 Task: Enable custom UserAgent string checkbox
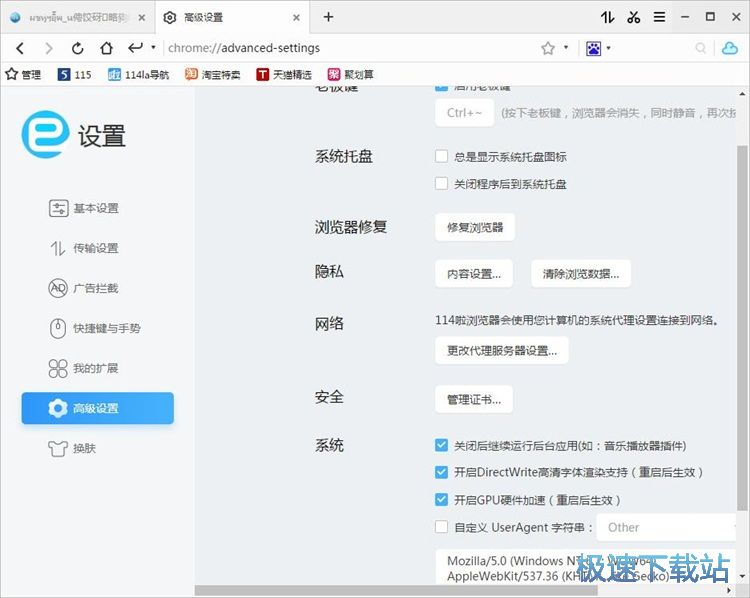click(441, 527)
